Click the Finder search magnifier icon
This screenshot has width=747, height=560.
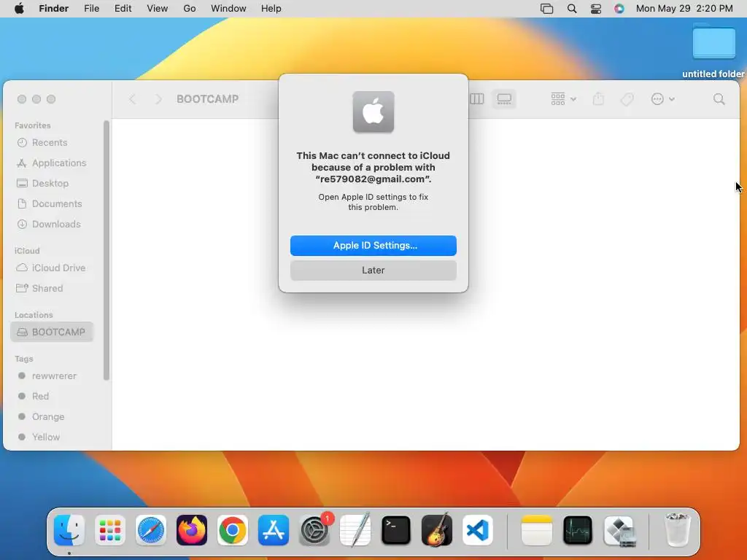point(719,99)
